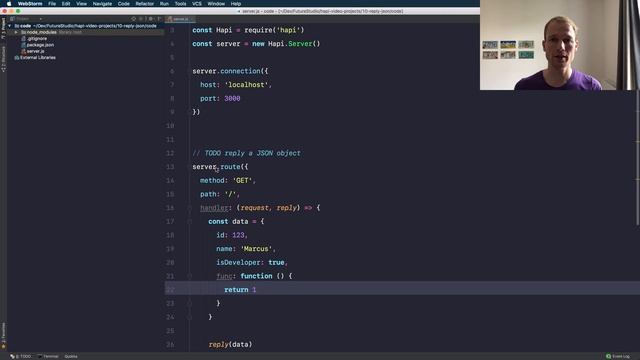Close the server.js editor tab

192,19
